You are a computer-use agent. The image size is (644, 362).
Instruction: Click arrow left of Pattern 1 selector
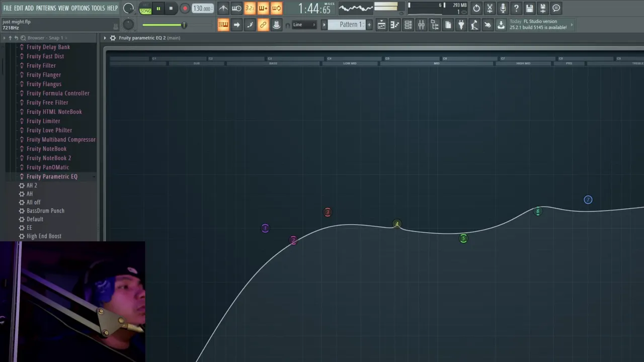pos(324,25)
